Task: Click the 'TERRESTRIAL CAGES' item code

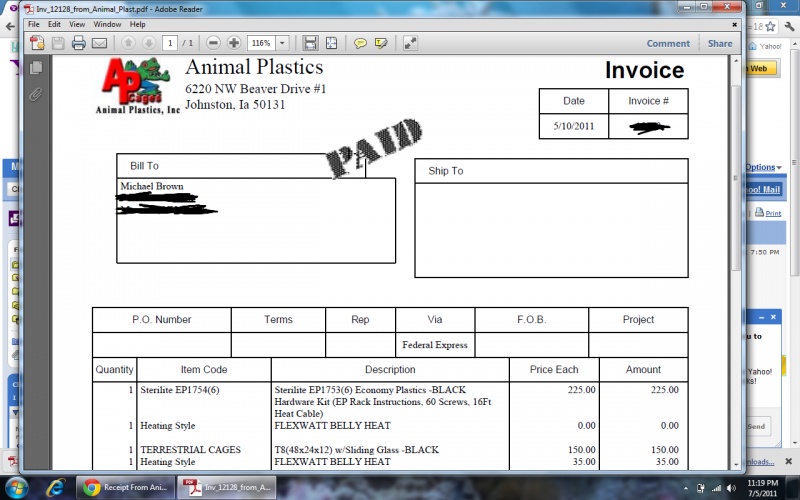Action: [x=190, y=449]
